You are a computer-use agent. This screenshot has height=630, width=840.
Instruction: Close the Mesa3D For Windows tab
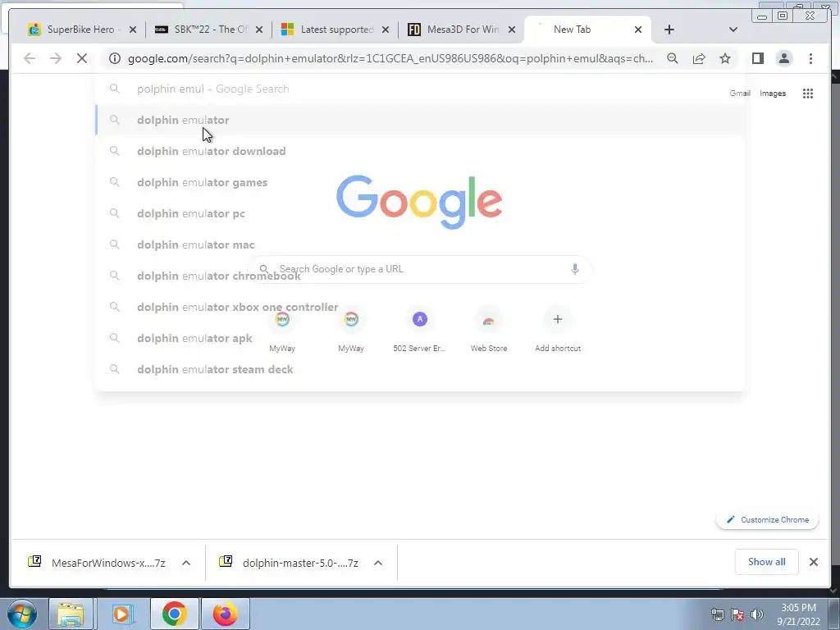coord(512,30)
